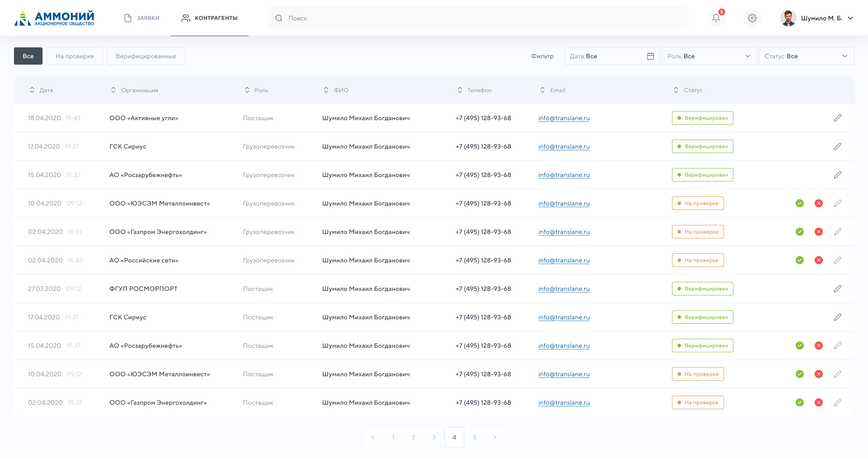Show На проверке contractors tab
The height and width of the screenshot is (458, 868).
coord(75,56)
